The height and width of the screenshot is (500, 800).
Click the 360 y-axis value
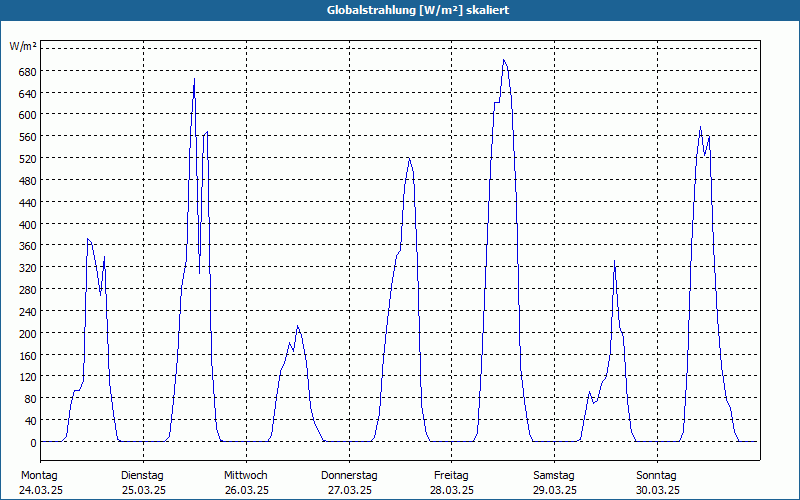pyautogui.click(x=27, y=246)
